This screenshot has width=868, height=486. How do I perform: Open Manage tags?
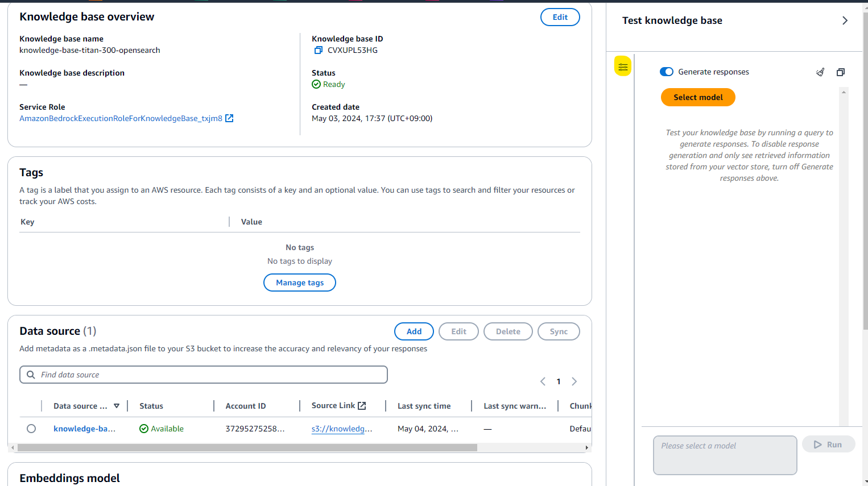(x=300, y=283)
